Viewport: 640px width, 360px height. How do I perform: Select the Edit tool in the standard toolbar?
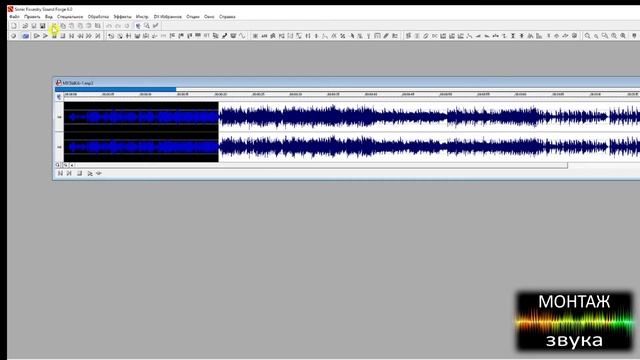pos(138,26)
